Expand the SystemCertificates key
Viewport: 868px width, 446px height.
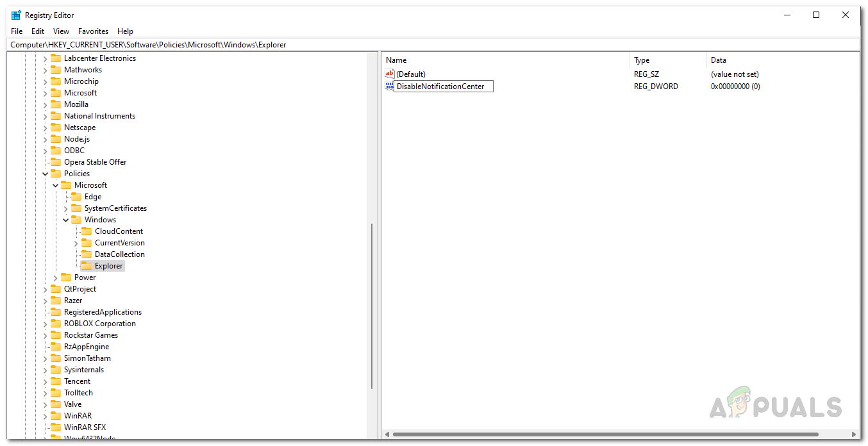(65, 208)
